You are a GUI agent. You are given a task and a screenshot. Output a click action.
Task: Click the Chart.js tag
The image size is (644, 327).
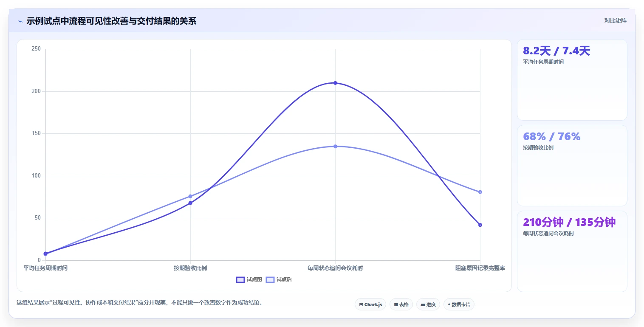pos(370,304)
